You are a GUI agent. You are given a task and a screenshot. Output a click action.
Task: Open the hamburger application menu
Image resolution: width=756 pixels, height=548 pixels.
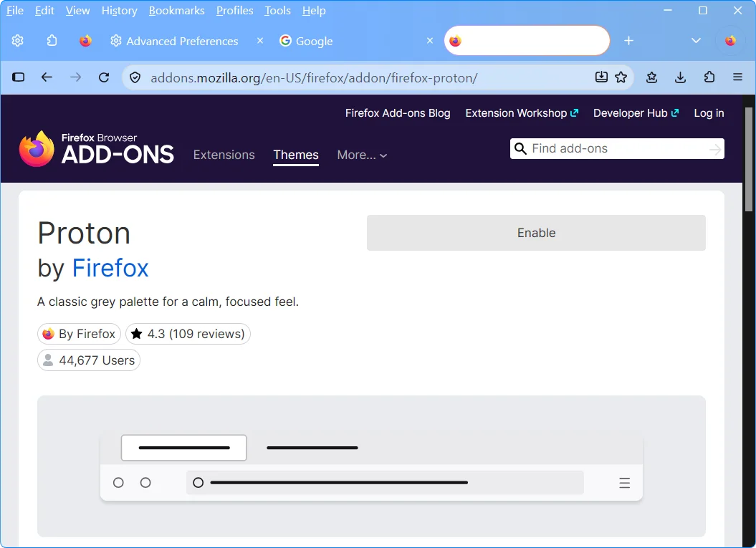tap(737, 77)
